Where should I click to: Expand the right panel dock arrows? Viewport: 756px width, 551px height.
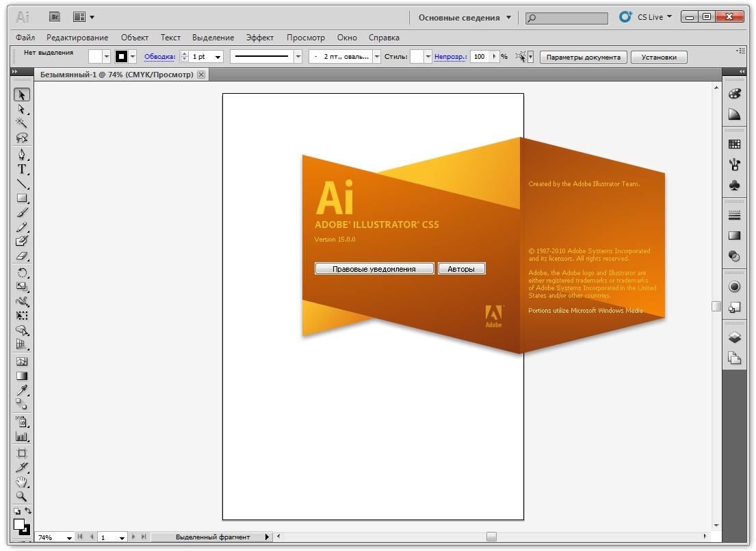742,71
